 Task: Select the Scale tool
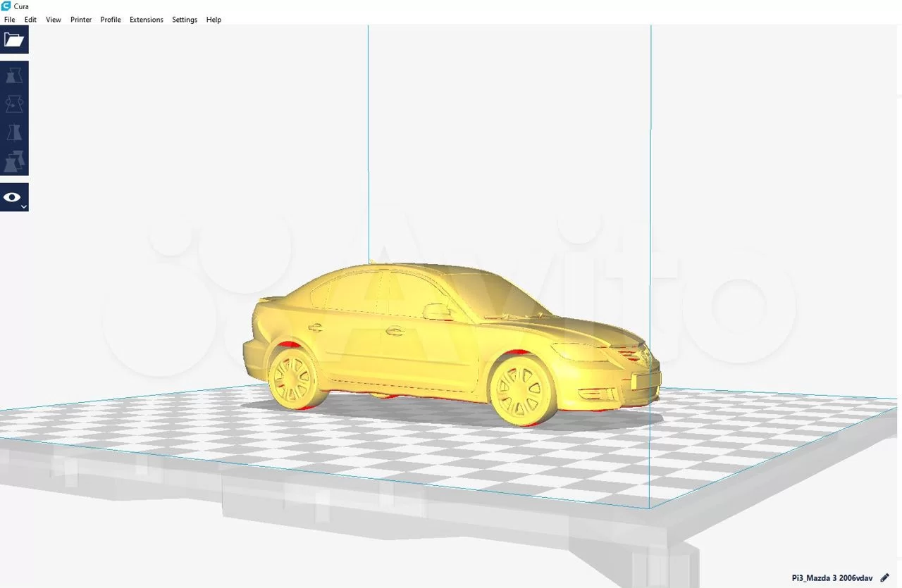tap(13, 104)
